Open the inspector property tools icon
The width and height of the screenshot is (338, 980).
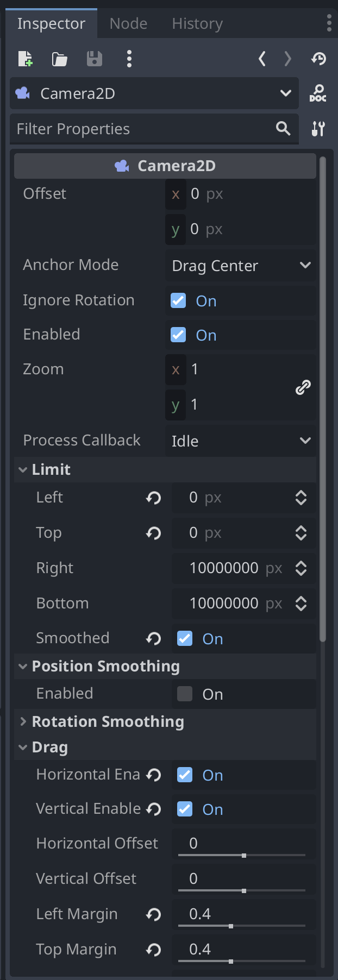tap(318, 129)
